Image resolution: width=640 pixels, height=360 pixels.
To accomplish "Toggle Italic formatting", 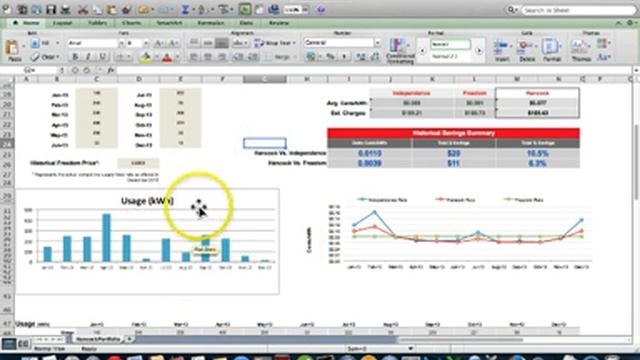I will click(x=88, y=57).
